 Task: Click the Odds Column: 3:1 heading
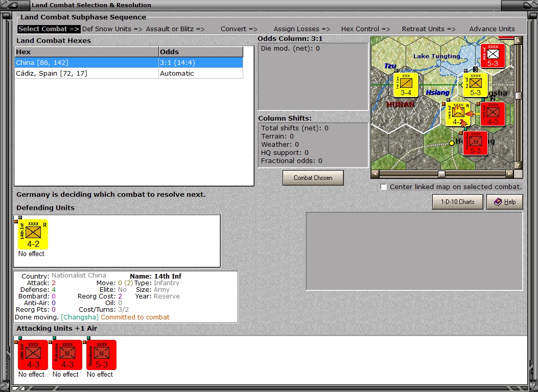click(x=290, y=39)
